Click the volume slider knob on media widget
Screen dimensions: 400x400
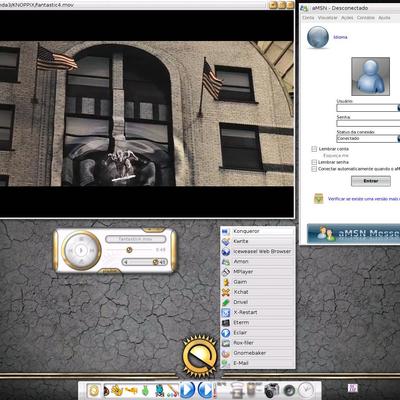[155, 262]
